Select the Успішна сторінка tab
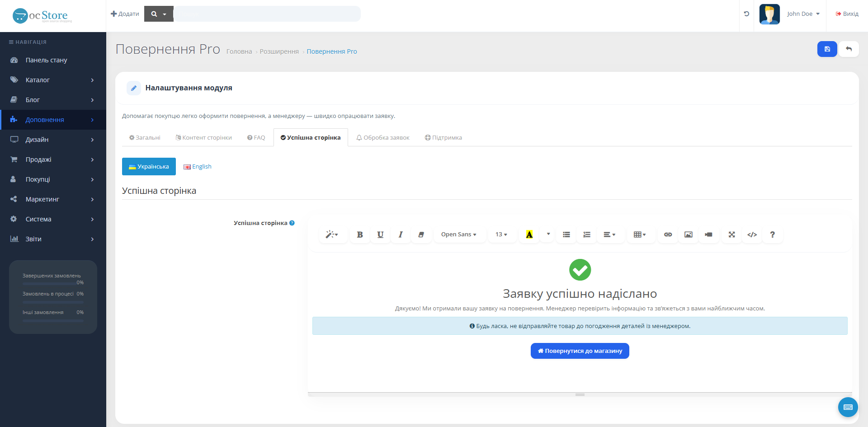The image size is (868, 427). click(311, 138)
